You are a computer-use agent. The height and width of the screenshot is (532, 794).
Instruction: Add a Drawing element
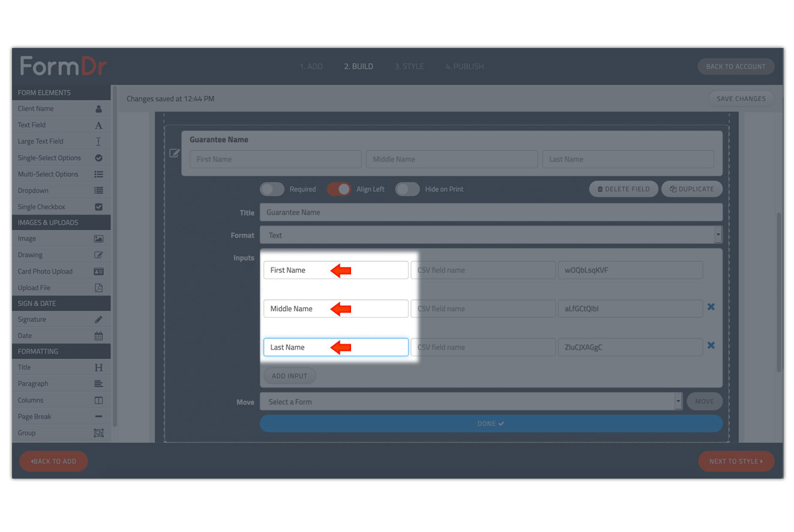click(61, 254)
